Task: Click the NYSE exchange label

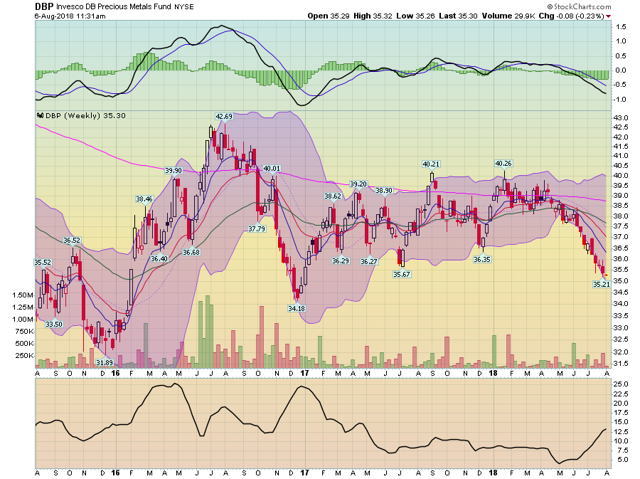Action: pos(184,7)
